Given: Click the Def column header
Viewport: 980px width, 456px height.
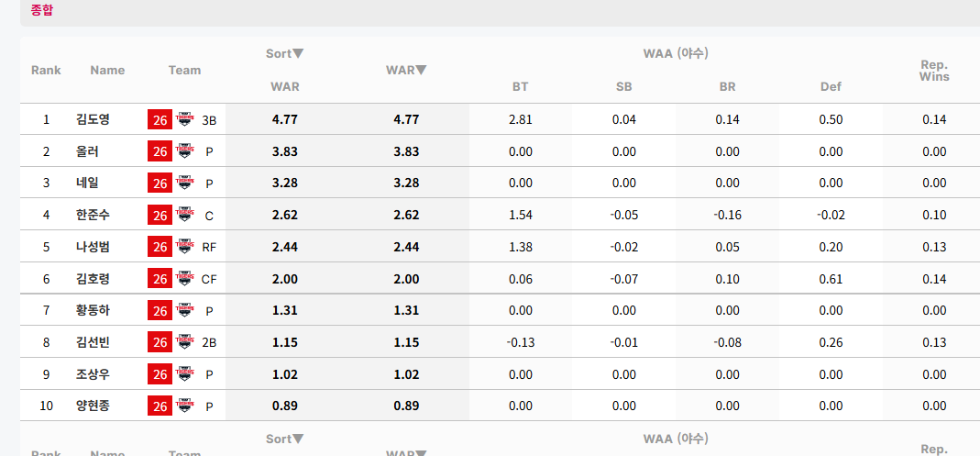Looking at the screenshot, I should tap(831, 87).
